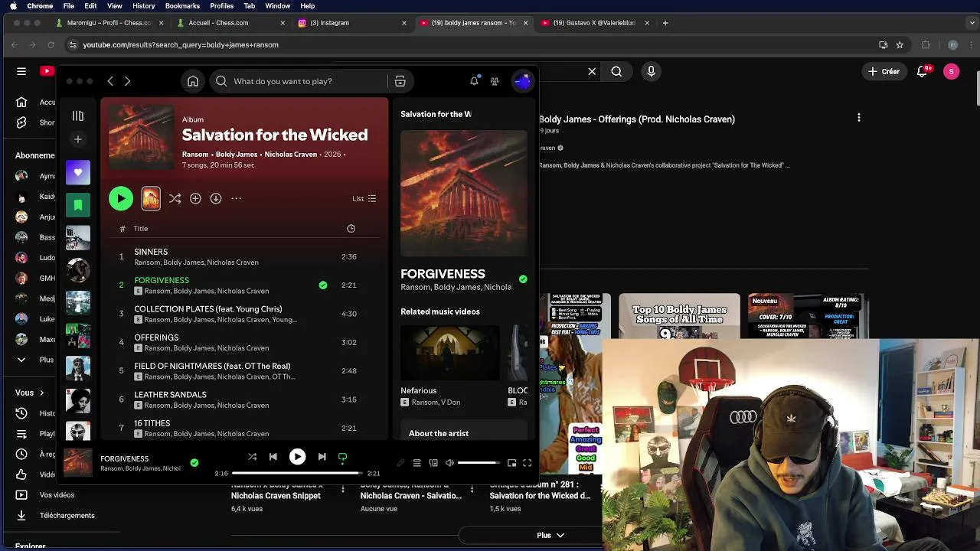Click the Spotify home icon
This screenshot has height=551, width=980.
click(x=193, y=81)
